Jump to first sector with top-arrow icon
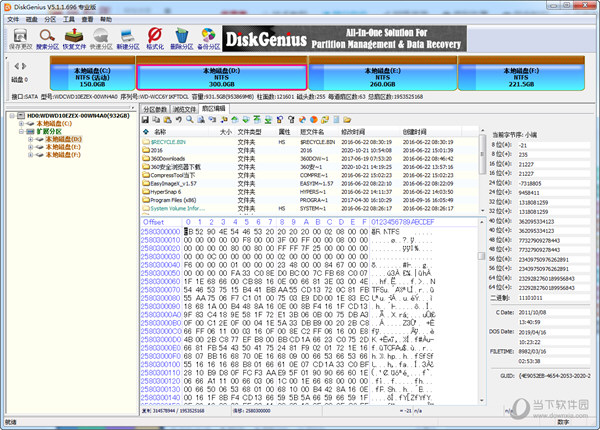This screenshot has height=430, width=600. [x=257, y=120]
